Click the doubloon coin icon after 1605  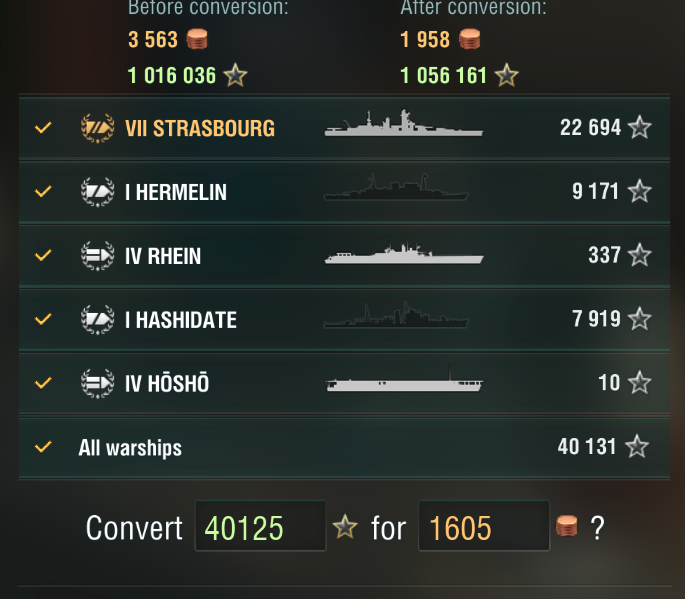[x=567, y=527]
